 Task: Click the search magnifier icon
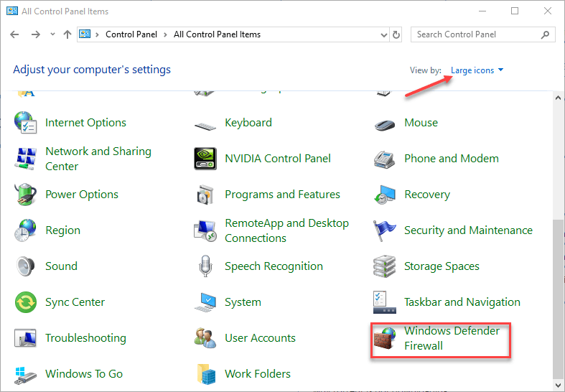545,34
